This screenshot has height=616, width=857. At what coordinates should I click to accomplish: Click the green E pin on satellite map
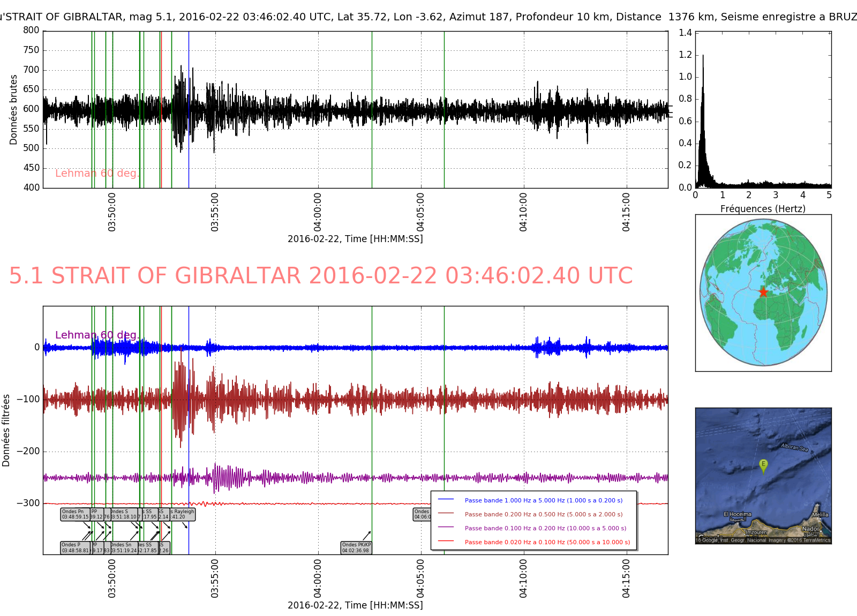pyautogui.click(x=763, y=465)
